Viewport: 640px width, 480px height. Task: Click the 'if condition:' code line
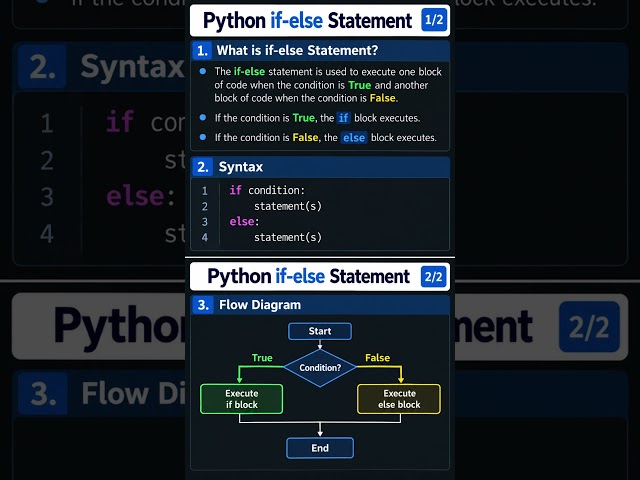[267, 190]
